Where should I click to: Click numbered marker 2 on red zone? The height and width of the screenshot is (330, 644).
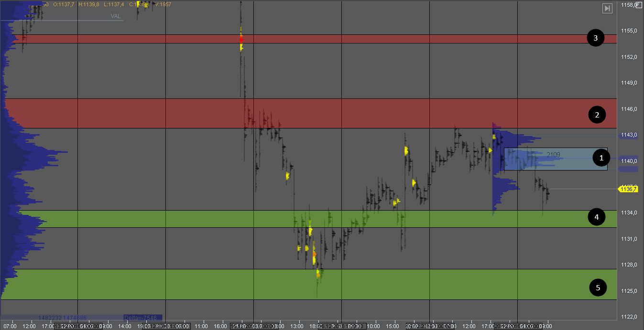pyautogui.click(x=597, y=115)
